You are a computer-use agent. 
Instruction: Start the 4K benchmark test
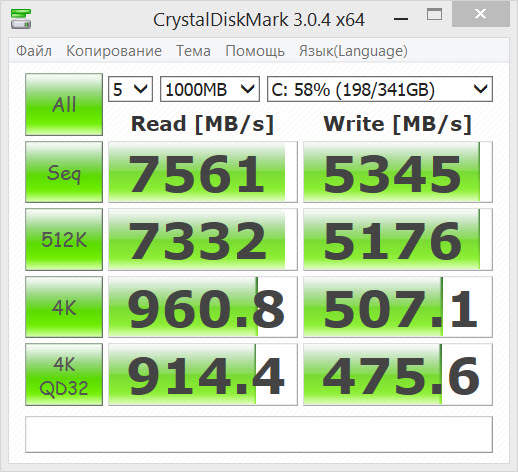coord(64,307)
